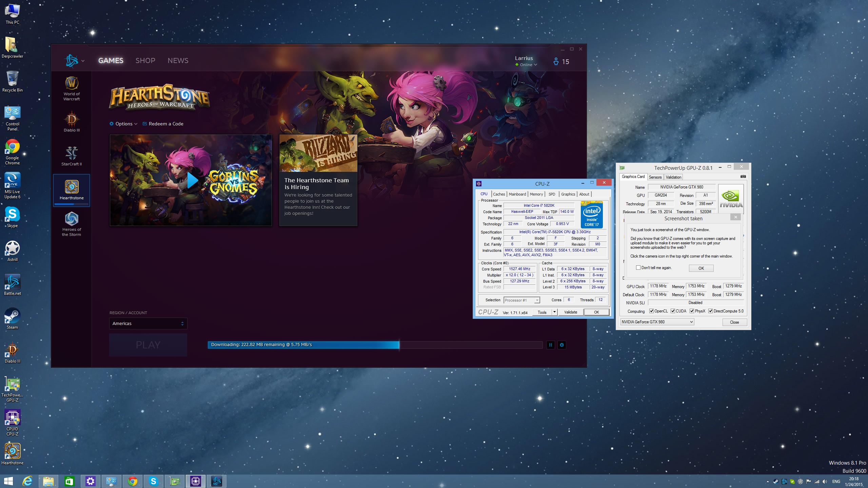Open download settings gear next to pause
868x488 pixels.
tap(562, 345)
